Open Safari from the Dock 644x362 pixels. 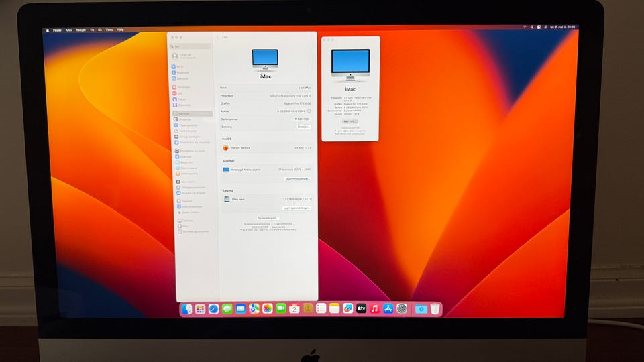(x=213, y=309)
